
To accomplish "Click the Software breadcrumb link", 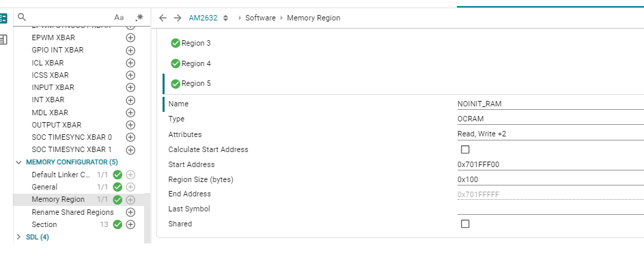I will (260, 18).
